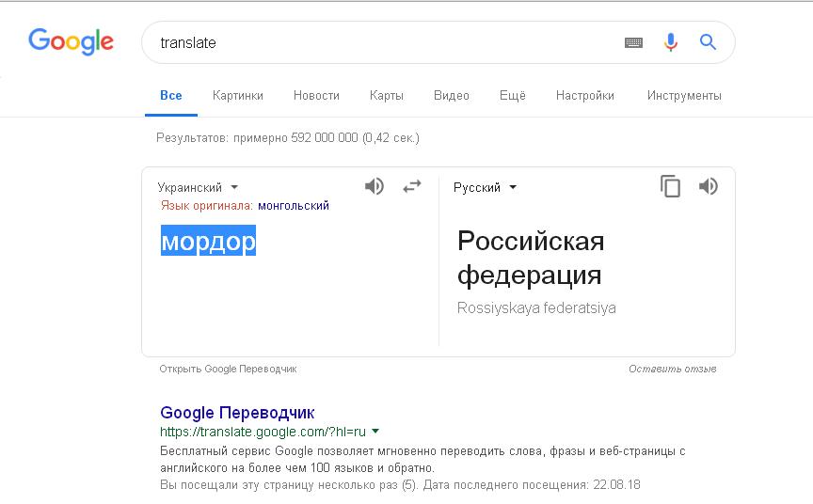This screenshot has height=504, width=813.
Task: Open the on-screen keyboard icon
Action: point(633,42)
